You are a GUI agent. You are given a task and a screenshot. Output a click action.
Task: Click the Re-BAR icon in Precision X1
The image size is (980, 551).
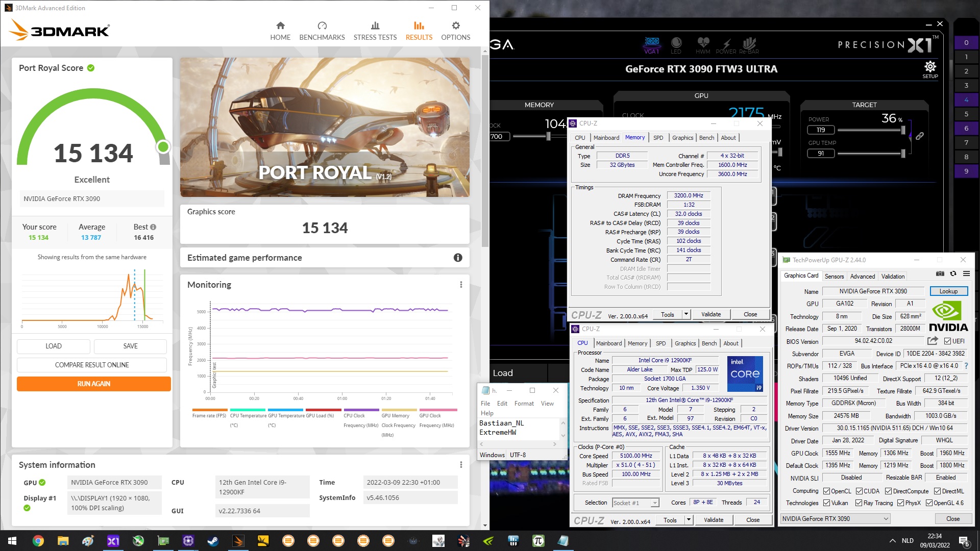[x=749, y=45]
